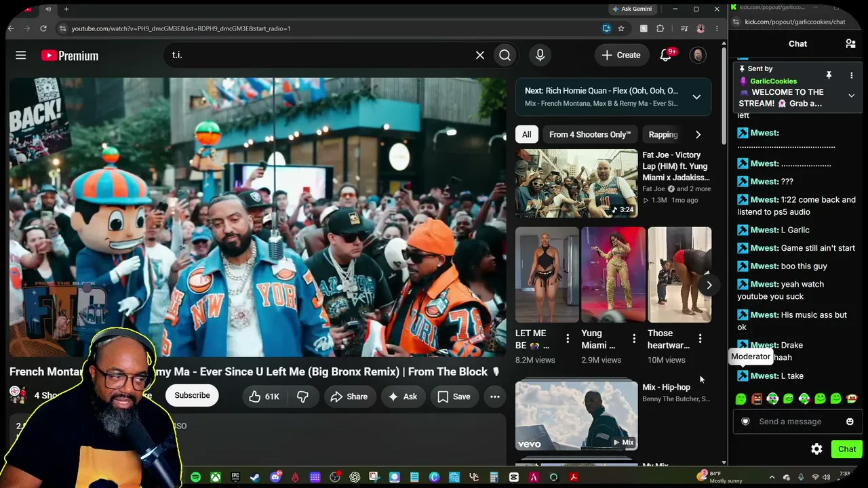Open the YouTube guide hamburger menu
The width and height of the screenshot is (868, 488).
click(21, 56)
